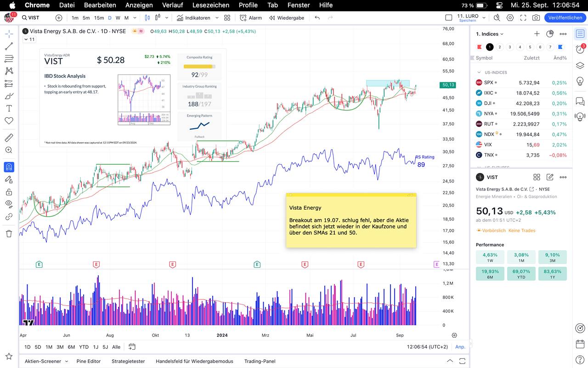Pick the text annotation tool
This screenshot has height=368, width=588.
pyautogui.click(x=9, y=109)
